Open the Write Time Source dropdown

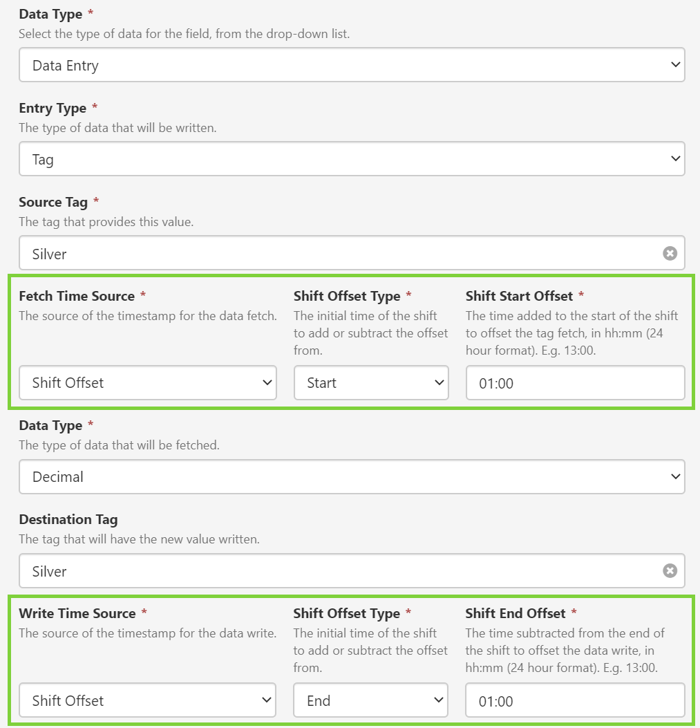pos(147,700)
